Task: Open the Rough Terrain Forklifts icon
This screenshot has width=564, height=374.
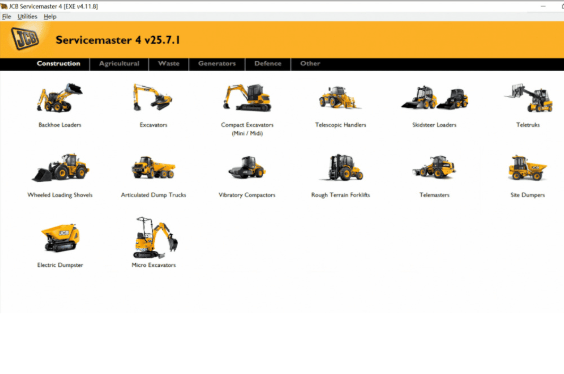Action: point(341,167)
